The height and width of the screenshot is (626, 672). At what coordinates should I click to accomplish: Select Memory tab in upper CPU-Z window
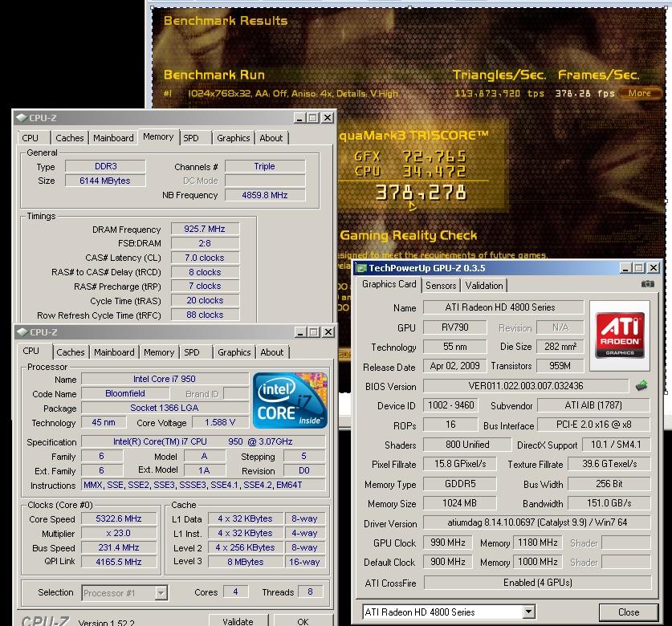point(158,136)
